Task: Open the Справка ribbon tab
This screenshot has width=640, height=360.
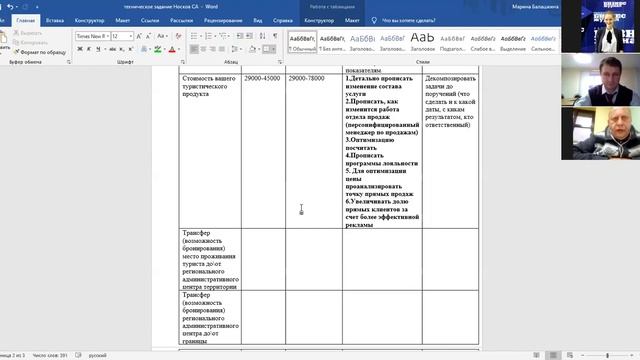Action: (283, 20)
